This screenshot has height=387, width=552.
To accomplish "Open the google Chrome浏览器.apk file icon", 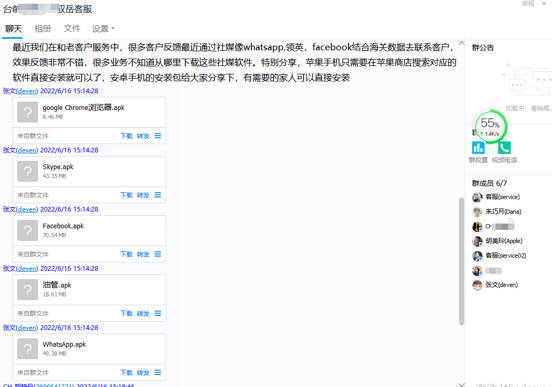I will click(x=27, y=112).
